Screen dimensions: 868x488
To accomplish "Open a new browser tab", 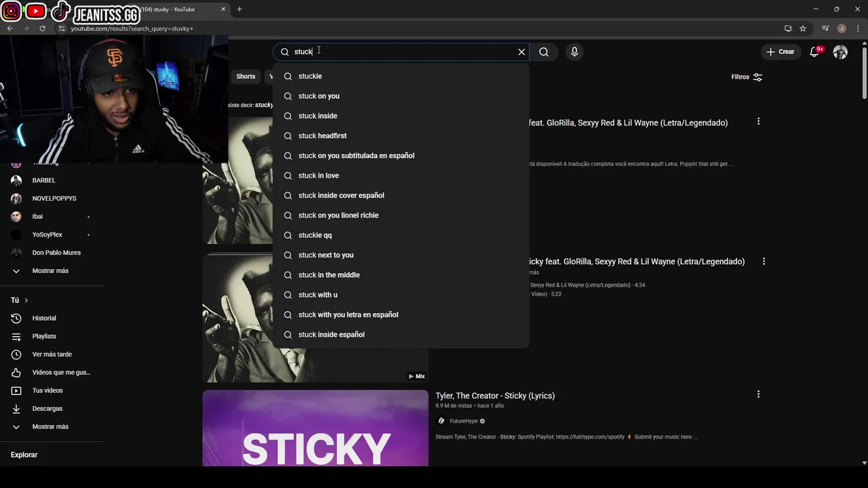I will (x=239, y=9).
